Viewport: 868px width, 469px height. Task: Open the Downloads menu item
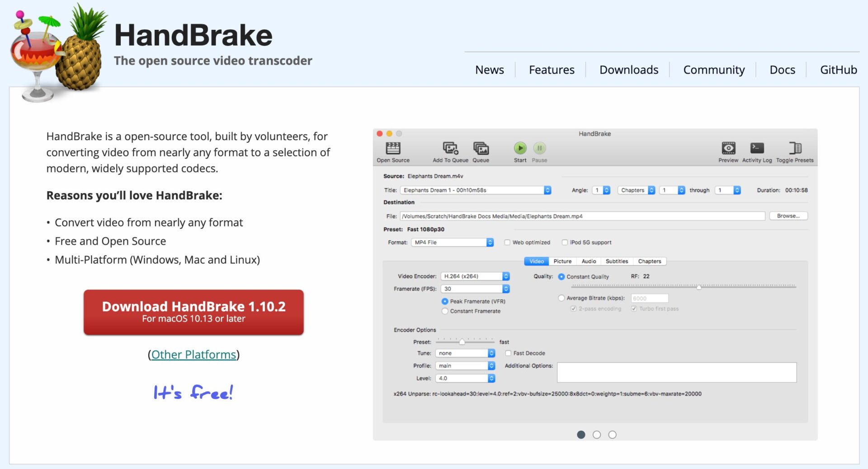click(x=628, y=70)
